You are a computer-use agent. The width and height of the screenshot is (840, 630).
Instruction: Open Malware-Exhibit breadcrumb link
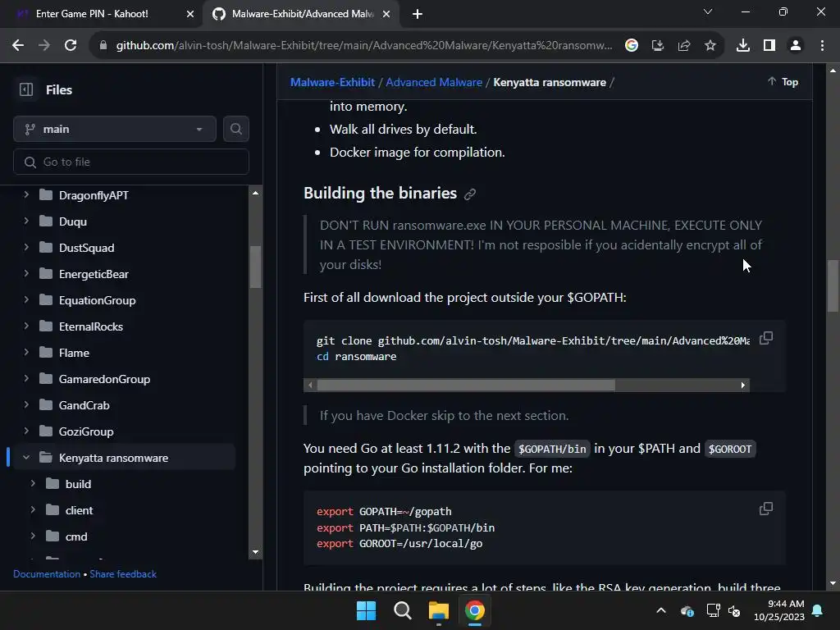[x=332, y=82]
